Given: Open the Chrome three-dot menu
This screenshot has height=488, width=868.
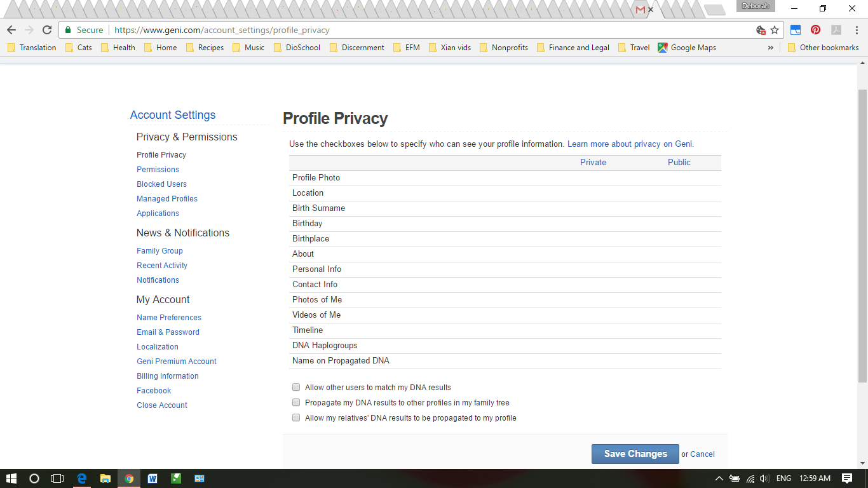Looking at the screenshot, I should [856, 30].
